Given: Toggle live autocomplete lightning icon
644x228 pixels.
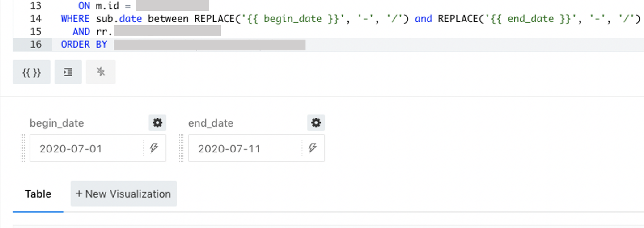Looking at the screenshot, I should 101,72.
